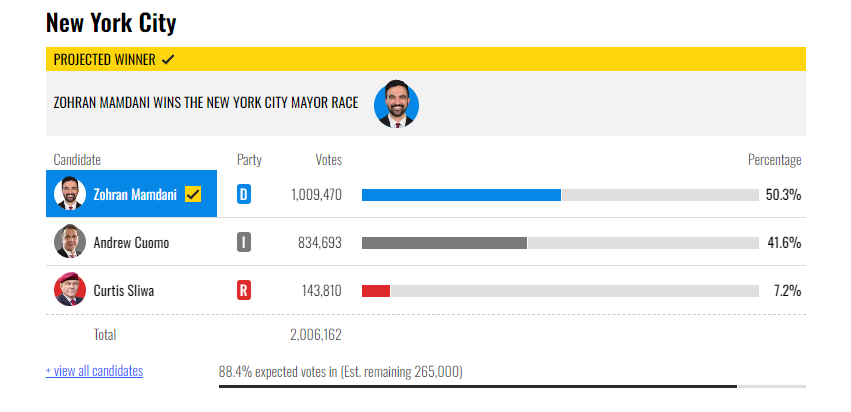Click Cuomo's gray percentage bar
The width and height of the screenshot is (851, 412).
coord(444,242)
